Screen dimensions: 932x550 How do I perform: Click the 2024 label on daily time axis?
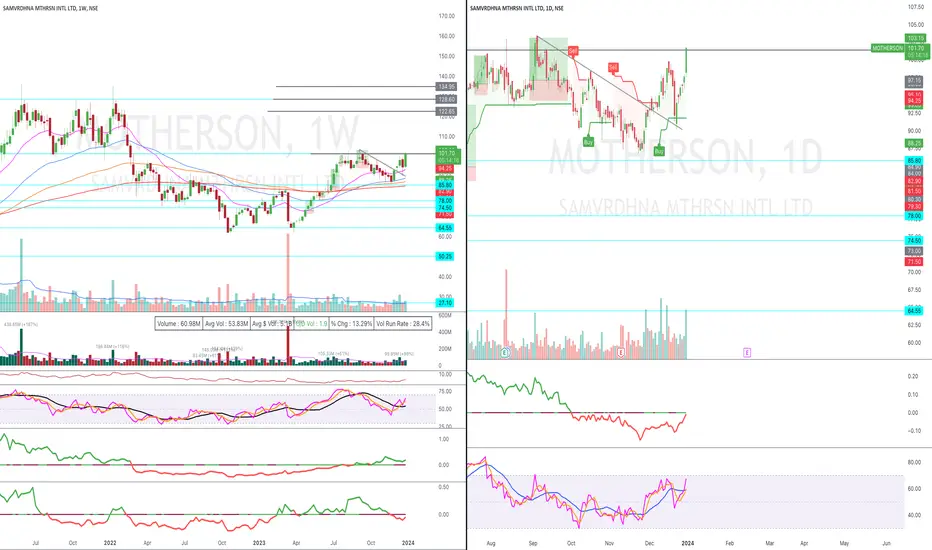tap(688, 543)
